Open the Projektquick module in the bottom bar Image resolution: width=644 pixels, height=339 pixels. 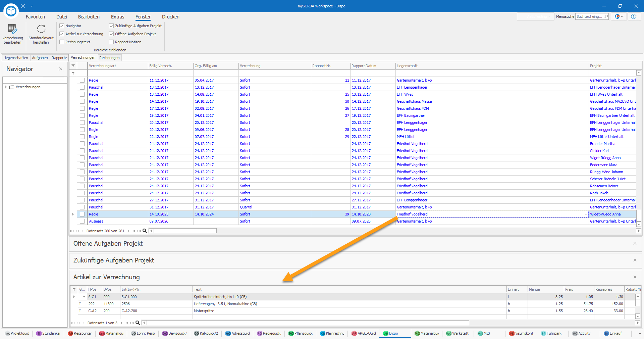[17, 333]
